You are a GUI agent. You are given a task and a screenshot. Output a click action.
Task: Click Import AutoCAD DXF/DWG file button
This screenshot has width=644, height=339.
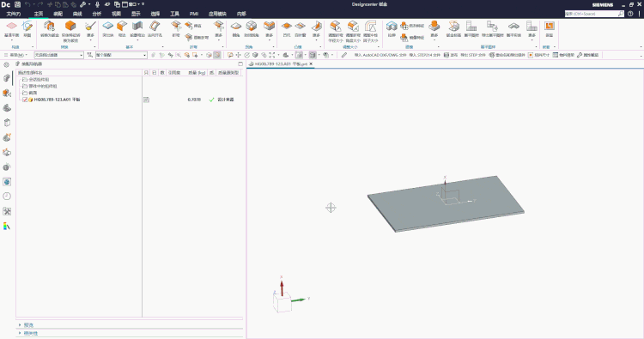pos(380,55)
